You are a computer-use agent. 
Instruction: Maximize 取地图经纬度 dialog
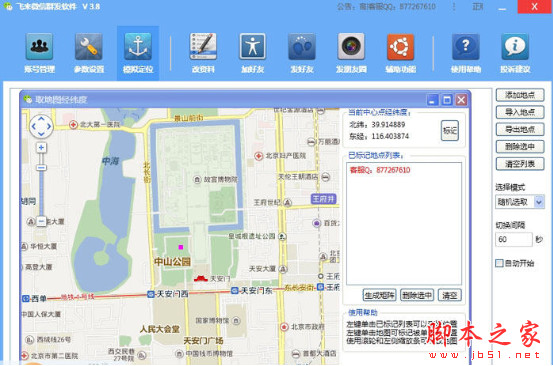click(447, 100)
